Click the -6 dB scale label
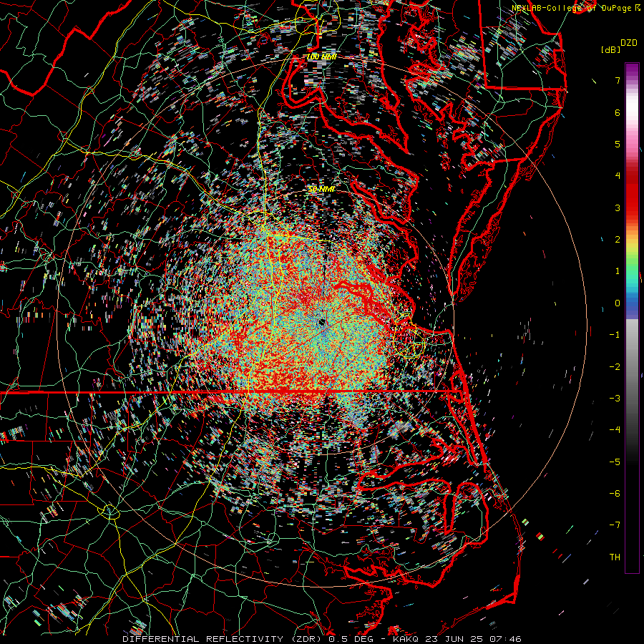644x644 pixels. point(615,494)
